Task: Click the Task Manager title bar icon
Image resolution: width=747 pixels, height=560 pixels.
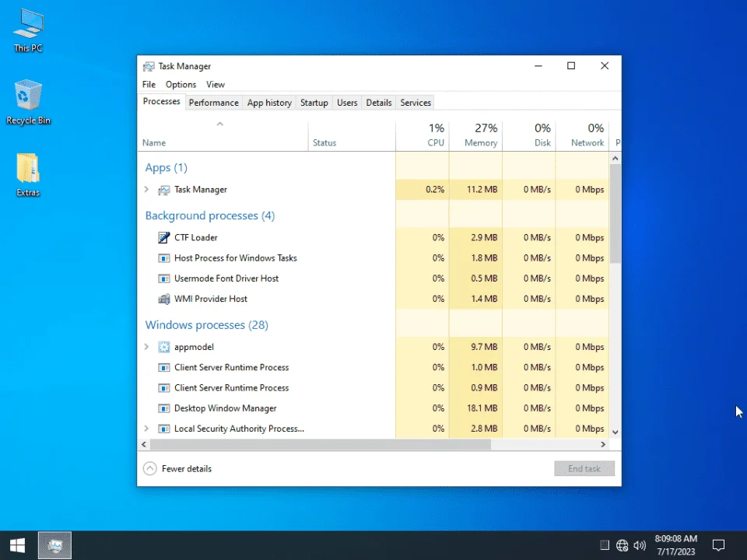Action: (149, 66)
